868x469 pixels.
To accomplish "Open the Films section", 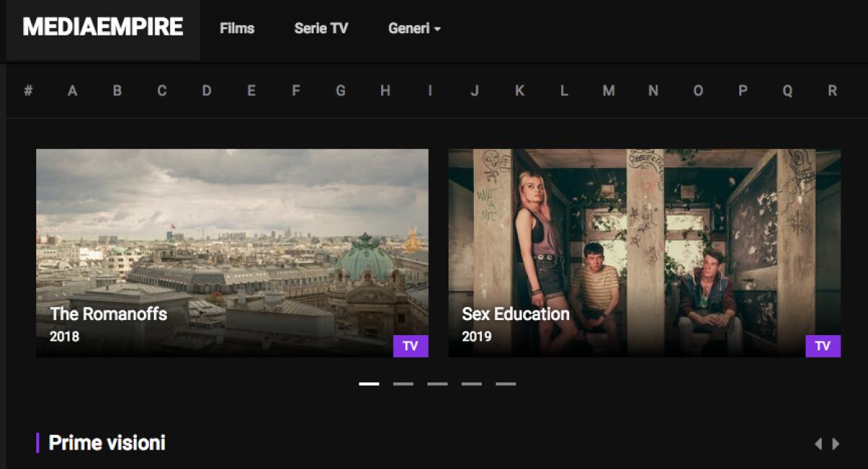I will tap(237, 29).
